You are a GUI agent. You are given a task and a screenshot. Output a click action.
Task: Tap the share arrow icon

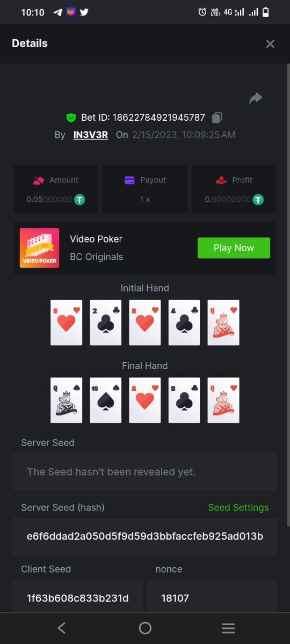click(256, 98)
